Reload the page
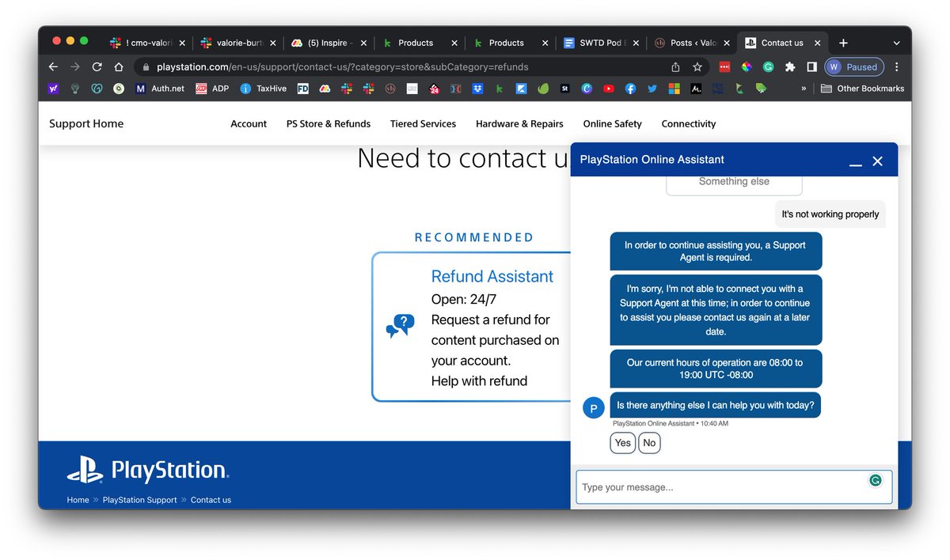This screenshot has height=560, width=950. click(x=97, y=67)
